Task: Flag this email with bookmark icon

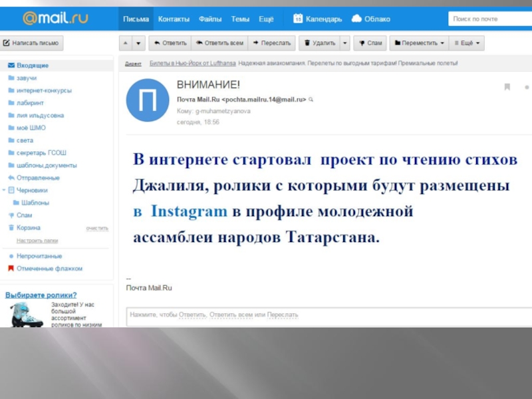Action: (507, 87)
